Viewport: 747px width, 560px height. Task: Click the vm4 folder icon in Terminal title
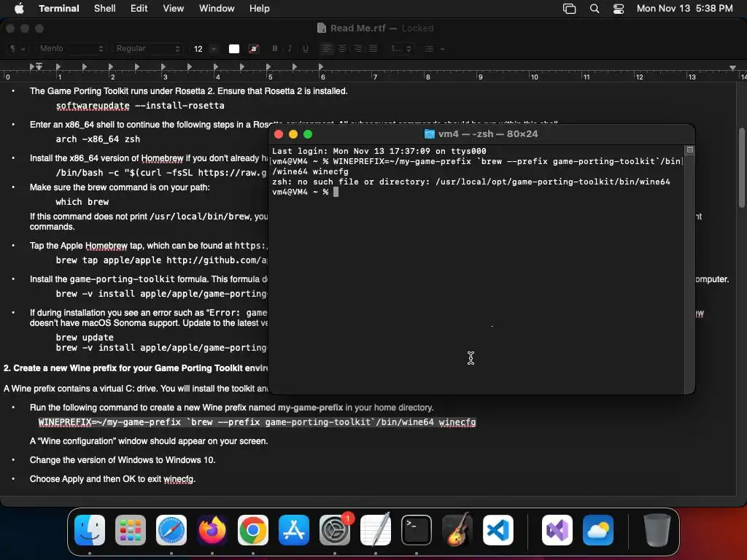coord(429,134)
